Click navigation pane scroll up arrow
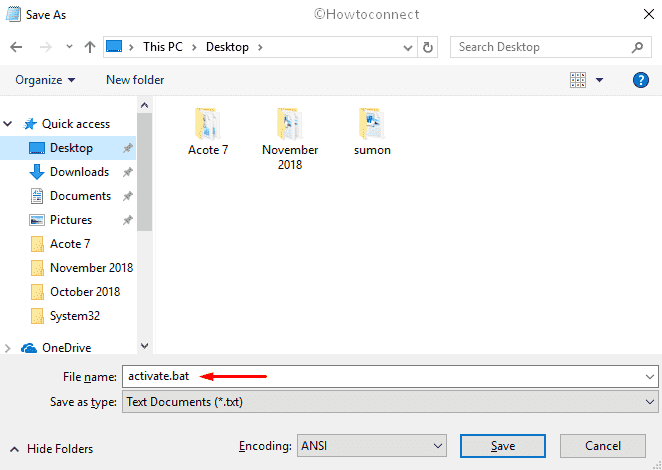Viewport: 662px width, 470px height. pyautogui.click(x=144, y=105)
